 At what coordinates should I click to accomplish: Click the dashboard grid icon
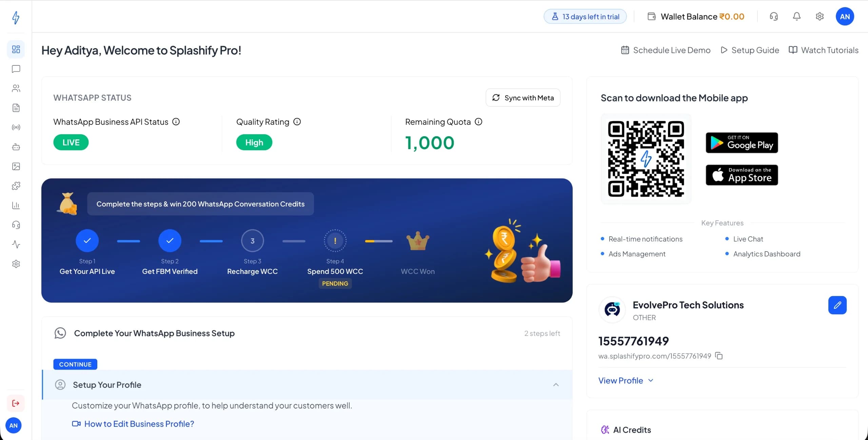pos(16,49)
